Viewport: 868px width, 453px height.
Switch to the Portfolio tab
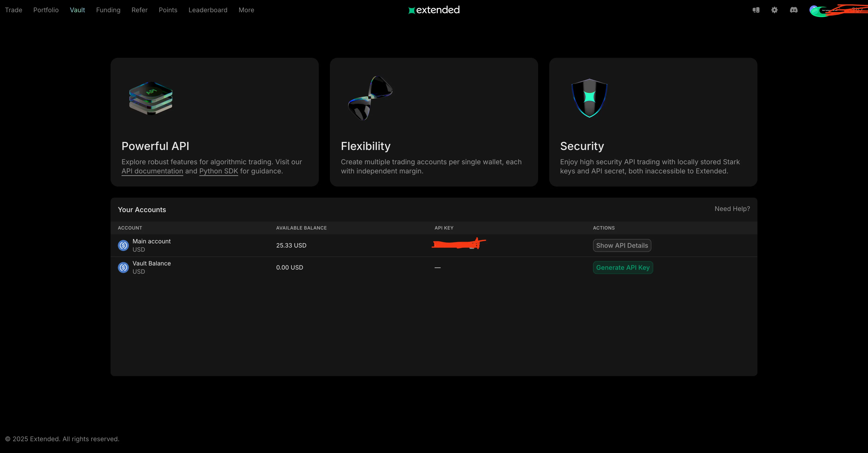click(46, 10)
